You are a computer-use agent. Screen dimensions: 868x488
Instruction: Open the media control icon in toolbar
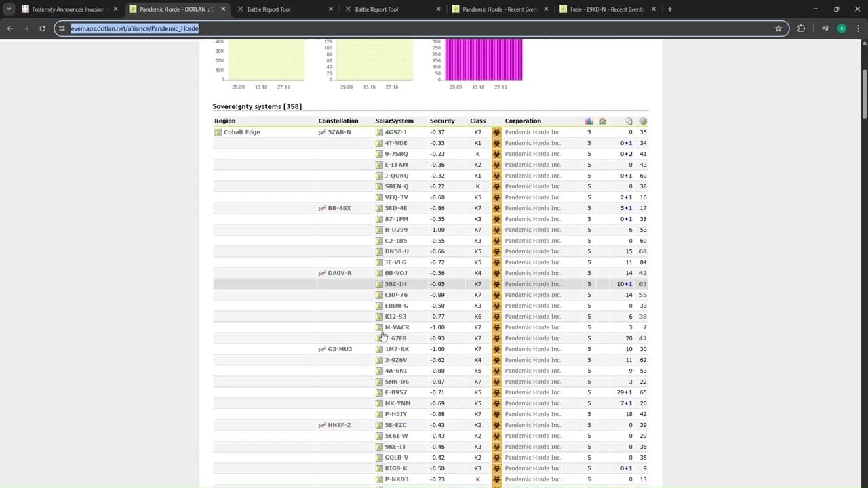coord(825,28)
